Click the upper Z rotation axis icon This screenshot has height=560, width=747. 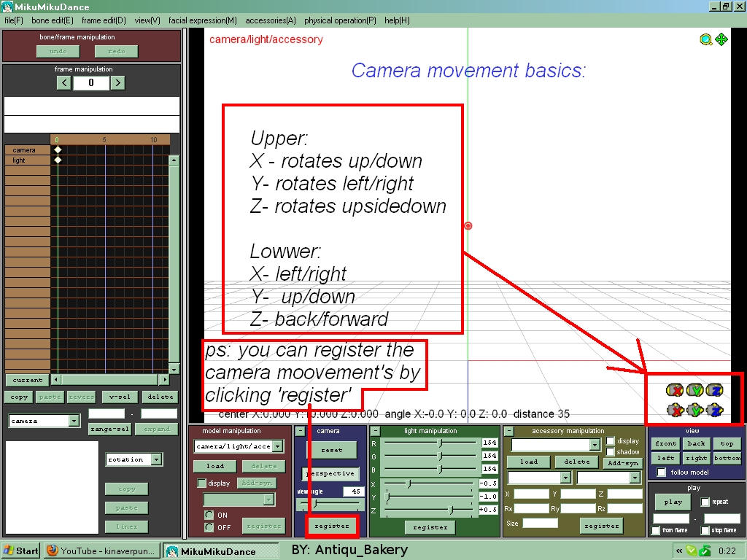(x=715, y=391)
